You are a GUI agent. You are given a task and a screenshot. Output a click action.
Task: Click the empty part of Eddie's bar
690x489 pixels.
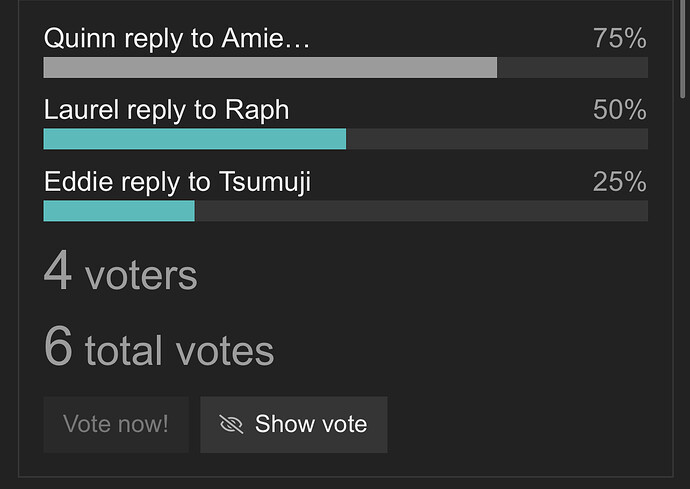pos(421,211)
